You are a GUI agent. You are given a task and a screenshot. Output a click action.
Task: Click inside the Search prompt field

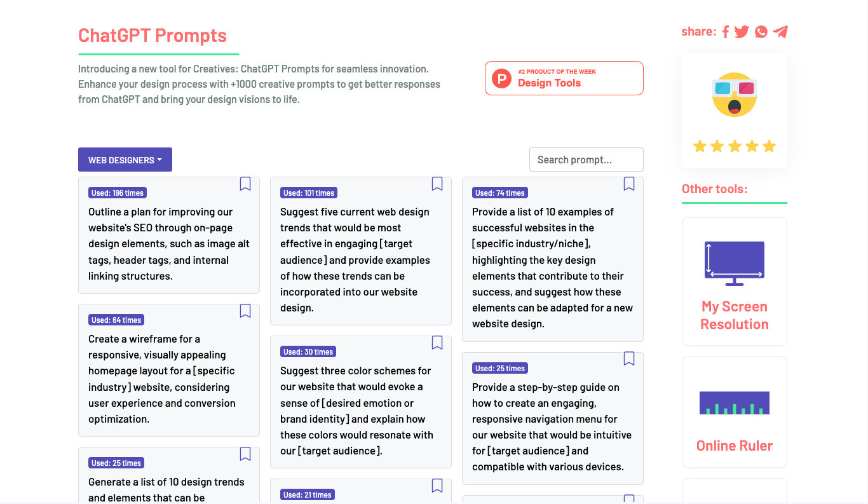coord(586,159)
